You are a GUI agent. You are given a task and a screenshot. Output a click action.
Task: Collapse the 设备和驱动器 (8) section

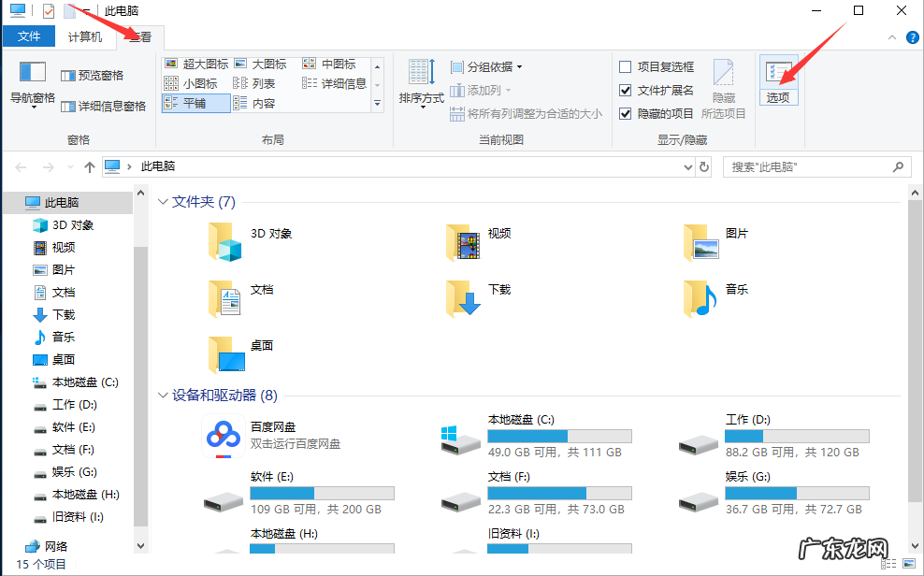click(164, 396)
